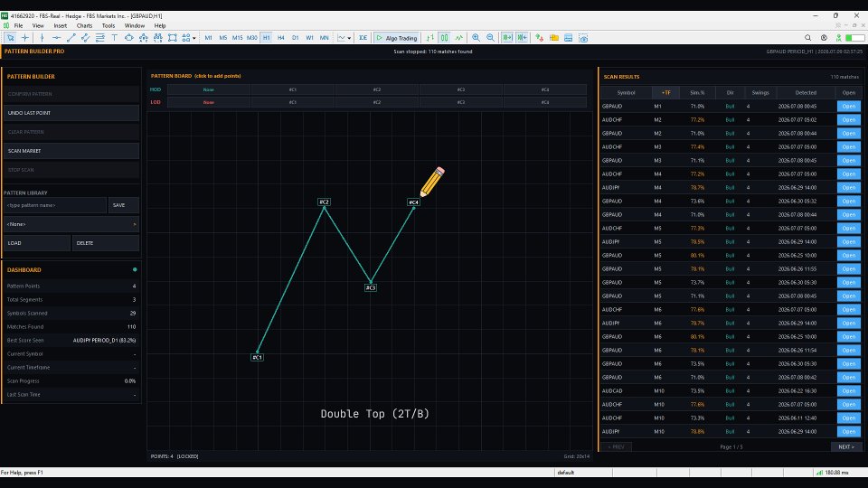Click the SCAN MARKET button
The width and height of the screenshot is (868, 488).
(x=71, y=151)
